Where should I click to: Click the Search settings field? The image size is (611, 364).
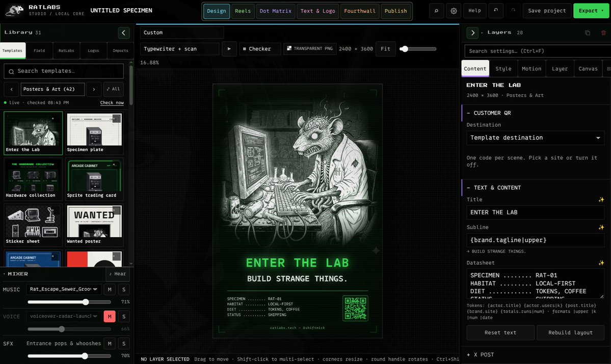tap(538, 51)
